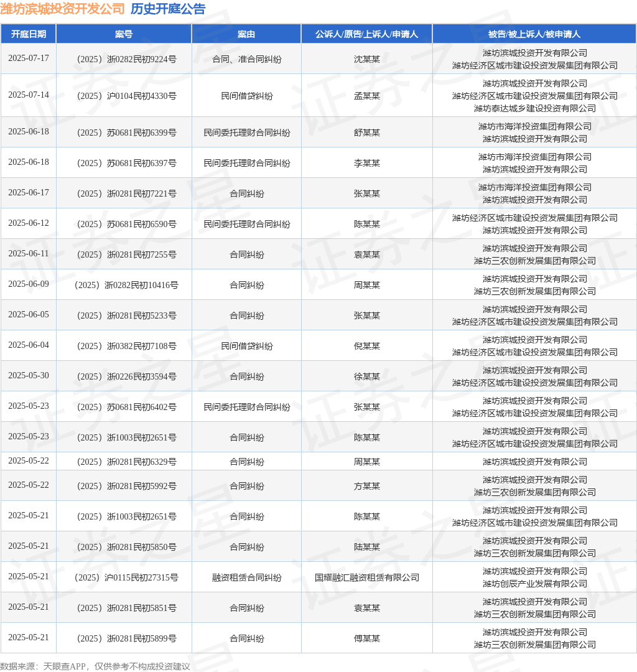
Task: Click case number (2025)沪0115民初27315号
Action: pyautogui.click(x=126, y=577)
